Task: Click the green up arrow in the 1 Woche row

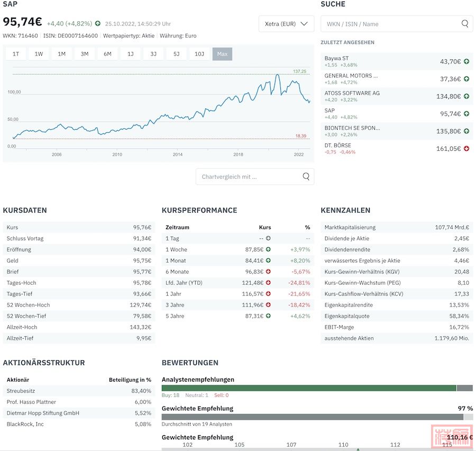Action: (268, 249)
